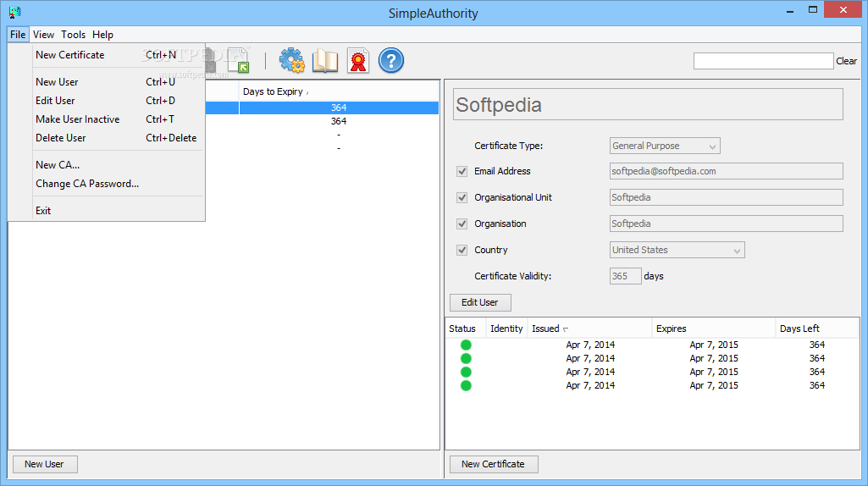Select the first user row showing a dash
Image resolution: width=868 pixels, height=486 pixels.
[322, 135]
